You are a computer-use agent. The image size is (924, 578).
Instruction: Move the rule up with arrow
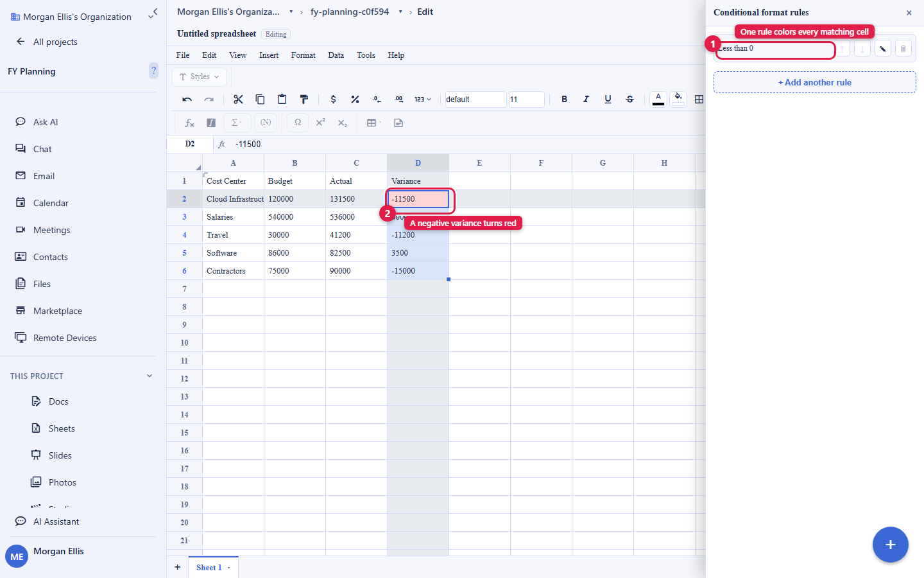click(842, 49)
